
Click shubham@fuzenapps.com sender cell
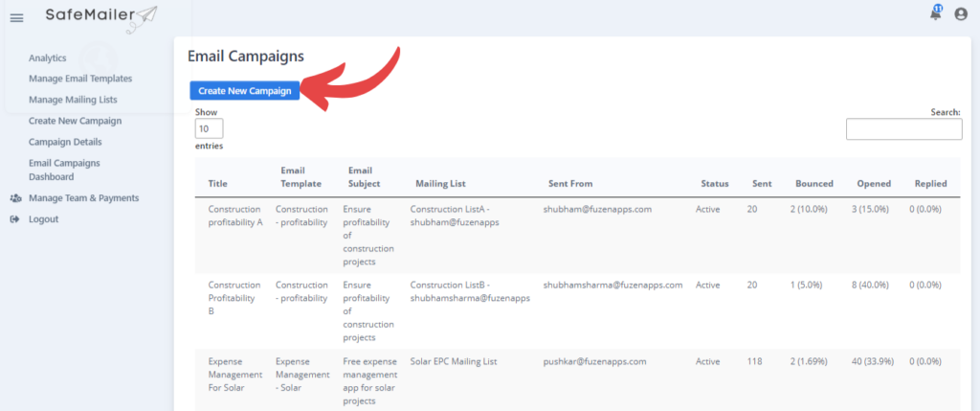[597, 210]
